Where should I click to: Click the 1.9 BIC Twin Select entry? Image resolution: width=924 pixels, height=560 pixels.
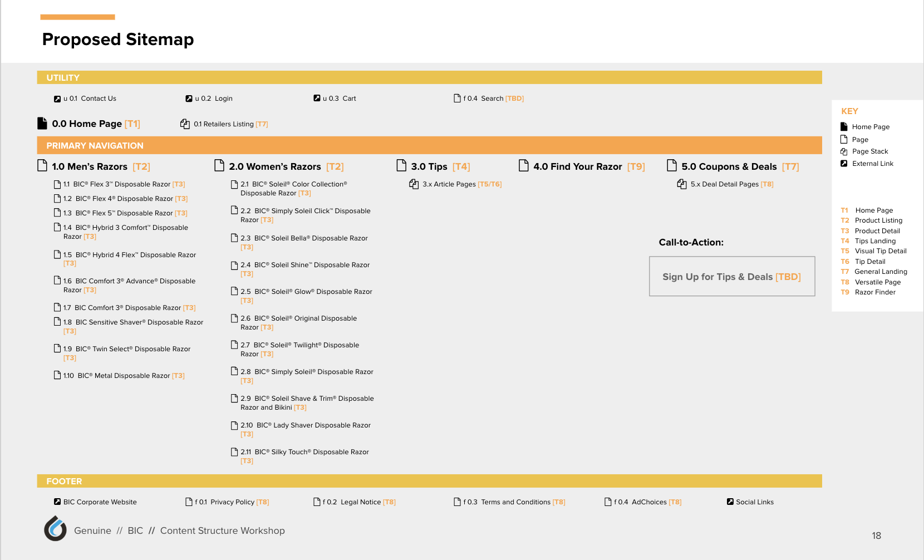pos(126,353)
